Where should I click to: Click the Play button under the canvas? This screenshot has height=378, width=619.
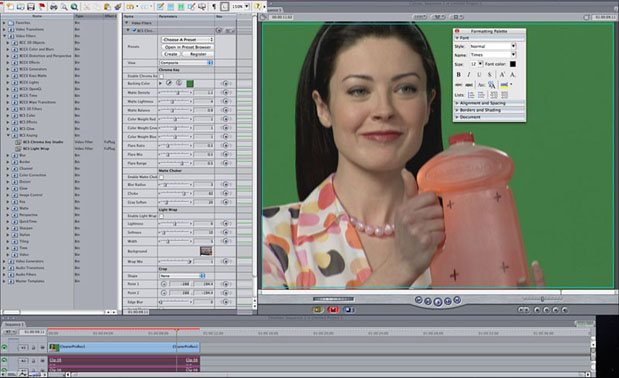tap(437, 302)
